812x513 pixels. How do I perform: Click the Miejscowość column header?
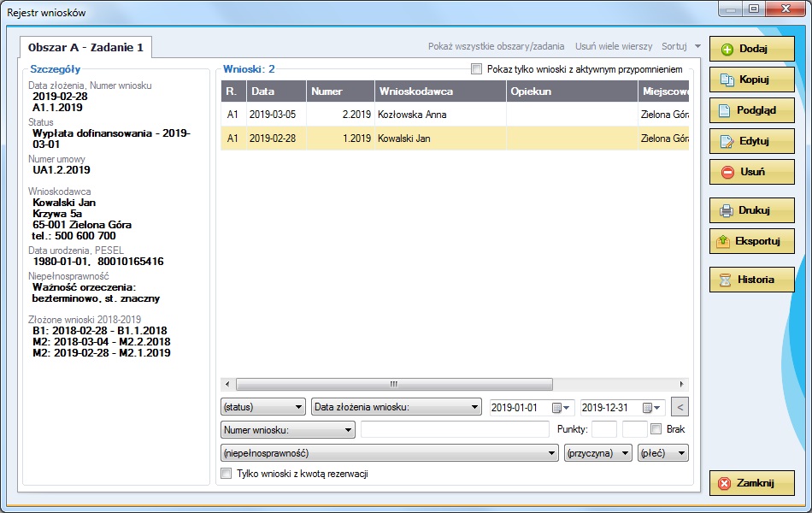tap(663, 91)
